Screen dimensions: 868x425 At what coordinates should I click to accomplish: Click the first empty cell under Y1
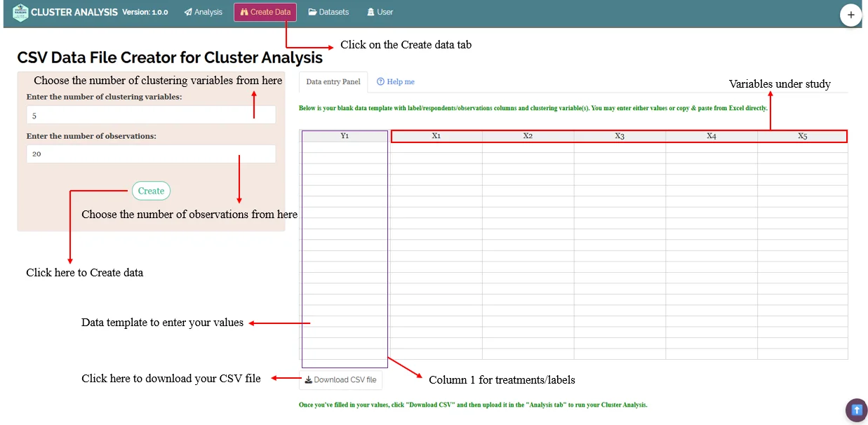(x=345, y=147)
